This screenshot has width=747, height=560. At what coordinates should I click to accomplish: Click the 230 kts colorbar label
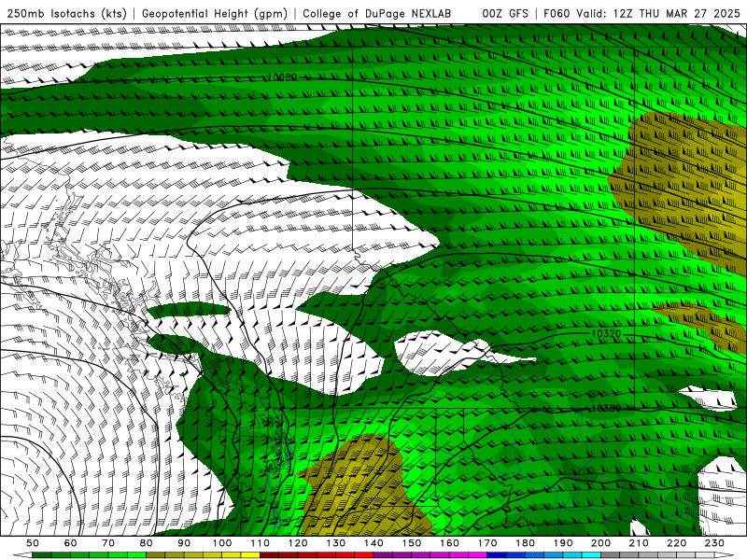coord(714,543)
